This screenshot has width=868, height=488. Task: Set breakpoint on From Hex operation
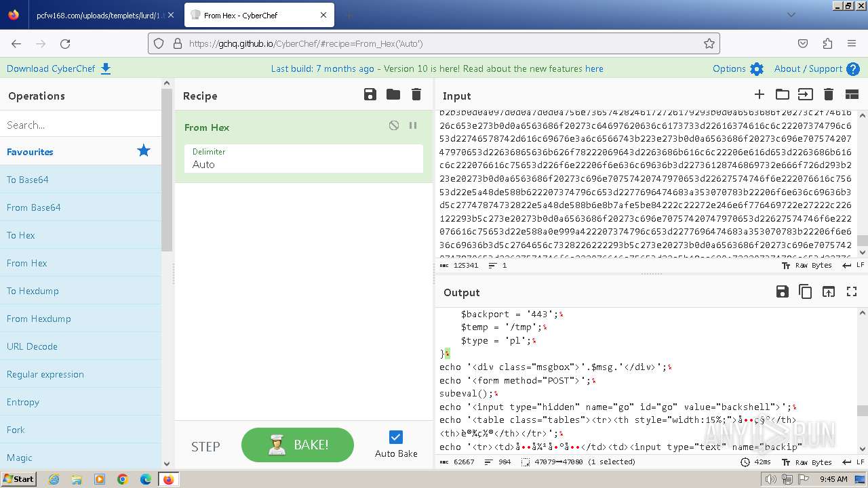click(412, 126)
